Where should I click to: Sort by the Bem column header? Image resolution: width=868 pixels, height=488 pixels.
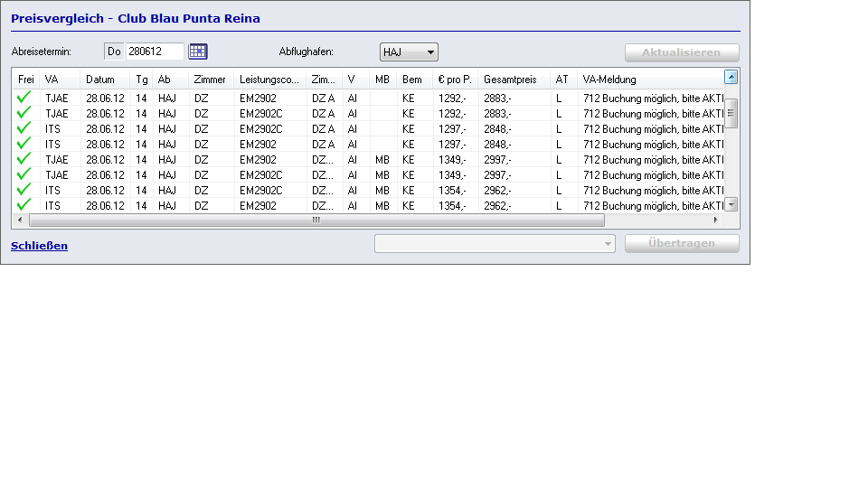415,80
